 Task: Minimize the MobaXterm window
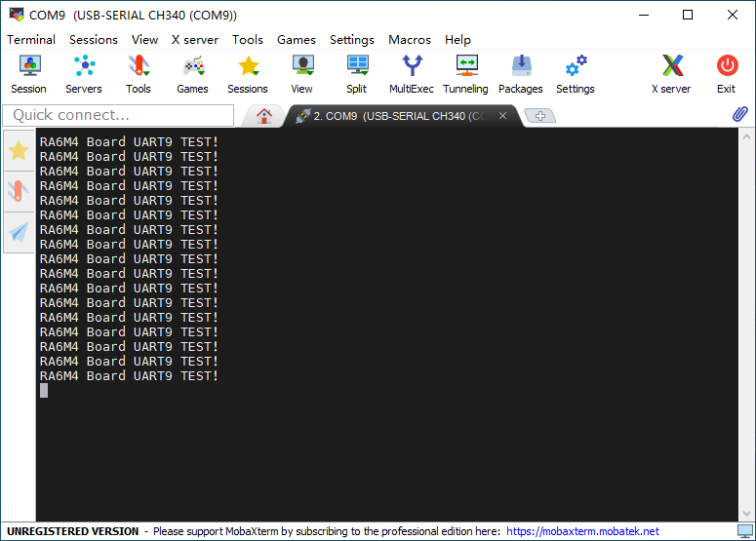pos(644,15)
